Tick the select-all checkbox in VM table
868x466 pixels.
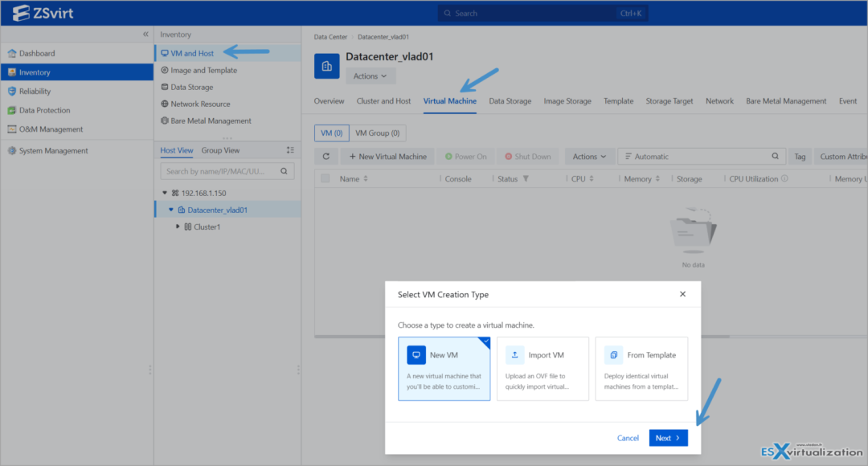(x=325, y=178)
